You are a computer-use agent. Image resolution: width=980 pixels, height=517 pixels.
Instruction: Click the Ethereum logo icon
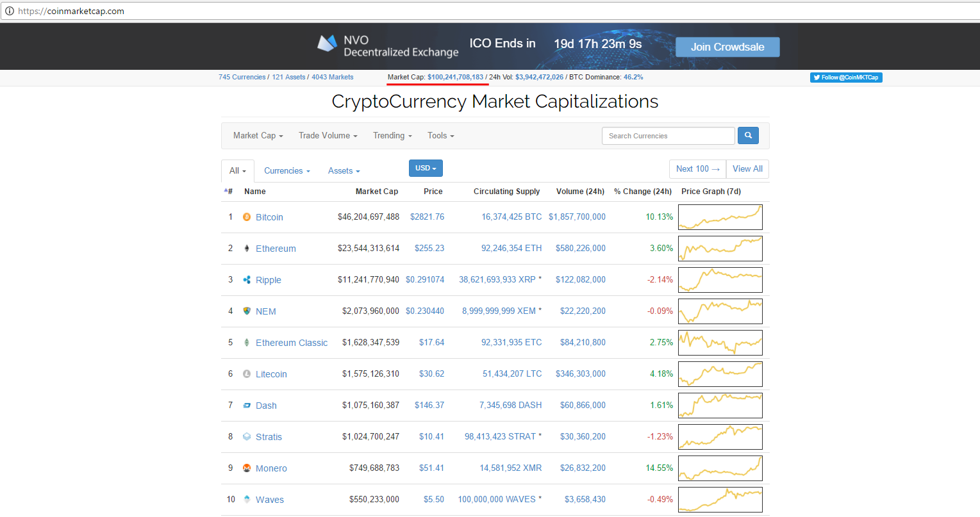[247, 249]
